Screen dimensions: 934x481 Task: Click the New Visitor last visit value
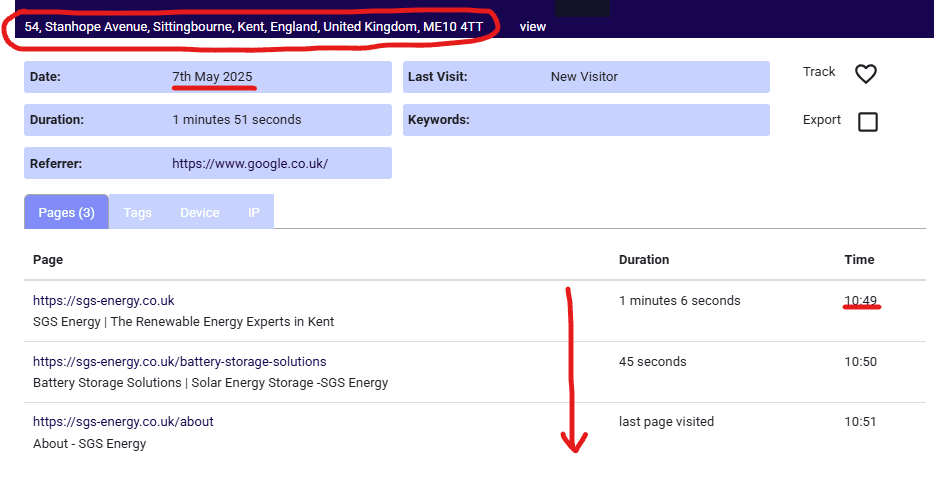[584, 76]
